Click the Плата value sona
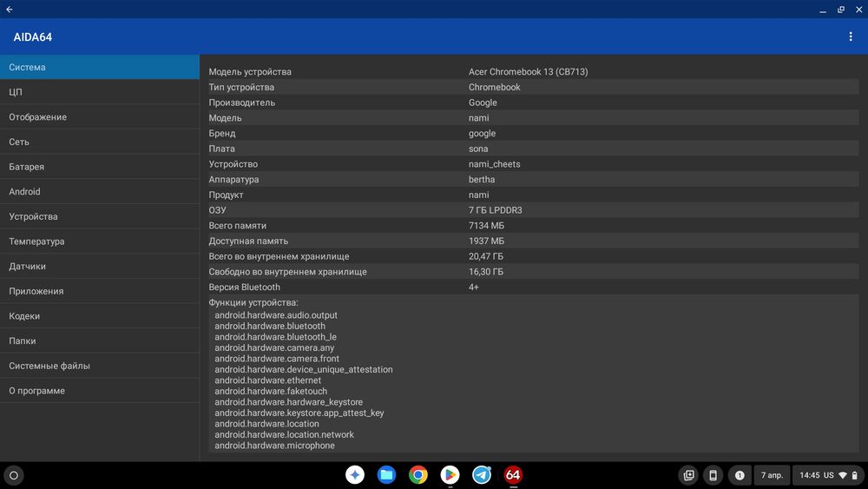The height and width of the screenshot is (489, 868). coord(478,149)
